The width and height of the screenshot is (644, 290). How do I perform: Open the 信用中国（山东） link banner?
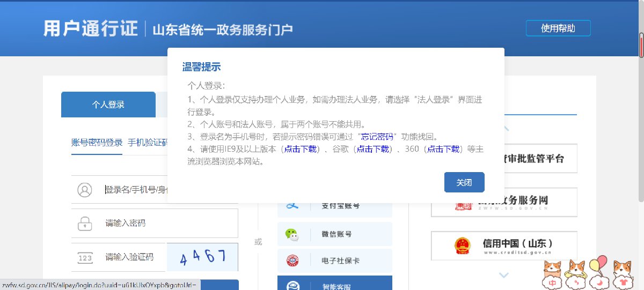tap(504, 246)
